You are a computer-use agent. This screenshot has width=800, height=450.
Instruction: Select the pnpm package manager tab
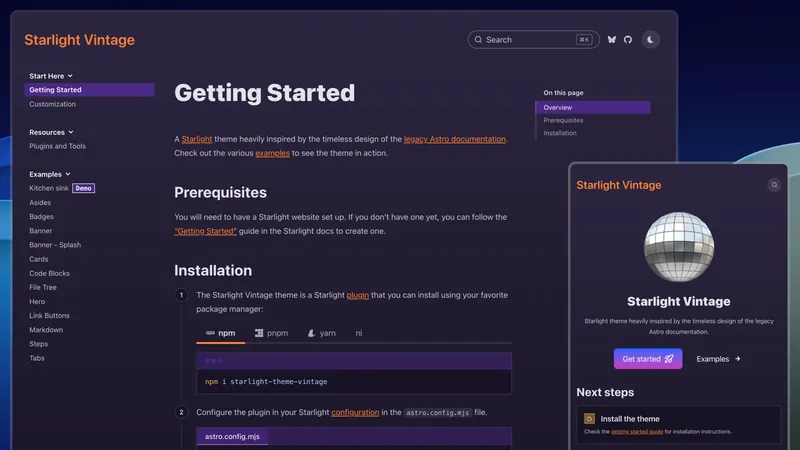(x=271, y=332)
